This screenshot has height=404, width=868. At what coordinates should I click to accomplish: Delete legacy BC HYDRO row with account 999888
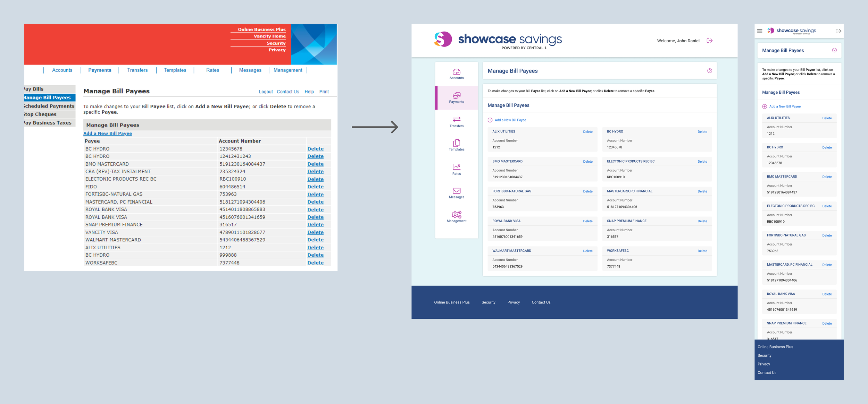[x=315, y=255]
